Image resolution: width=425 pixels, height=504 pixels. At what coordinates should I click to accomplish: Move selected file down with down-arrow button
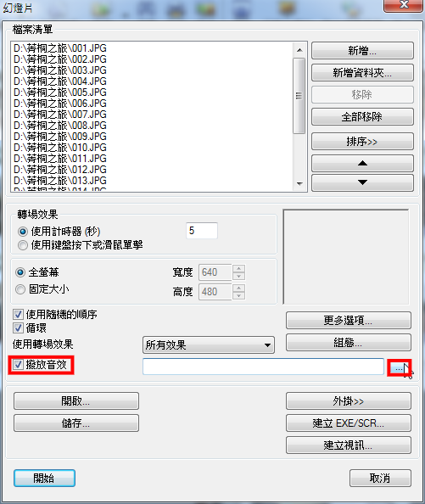[x=362, y=182]
